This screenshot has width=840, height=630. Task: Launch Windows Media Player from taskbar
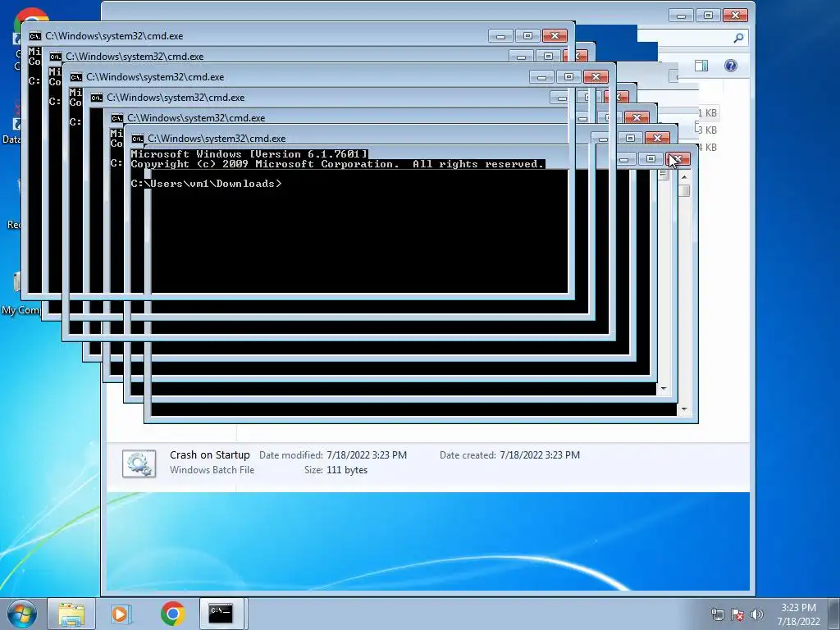121,614
